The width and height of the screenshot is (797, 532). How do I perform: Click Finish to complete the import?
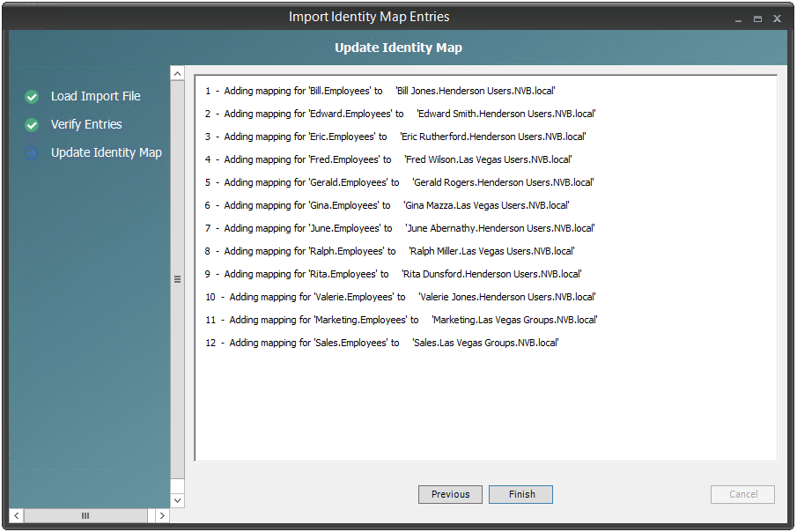(x=521, y=494)
